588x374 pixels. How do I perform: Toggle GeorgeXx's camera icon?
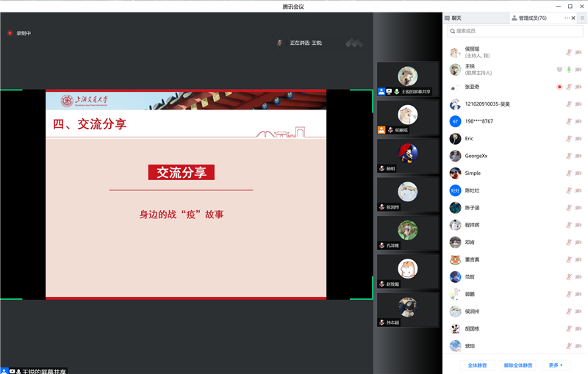[578, 156]
